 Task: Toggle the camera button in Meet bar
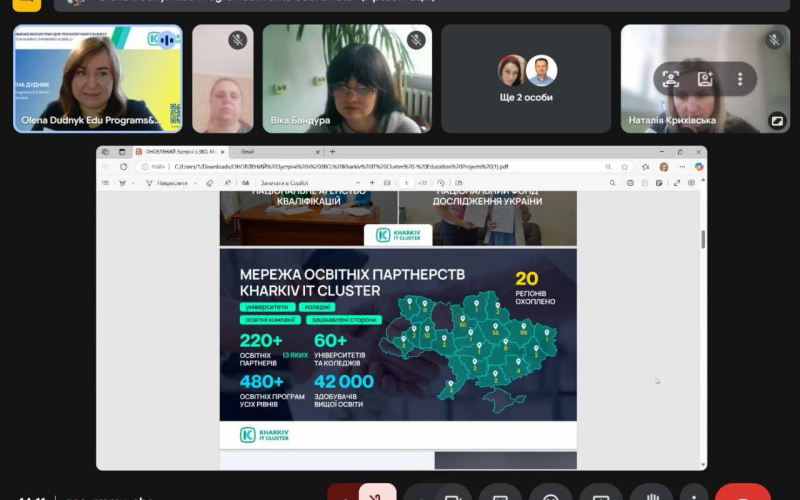click(452, 494)
